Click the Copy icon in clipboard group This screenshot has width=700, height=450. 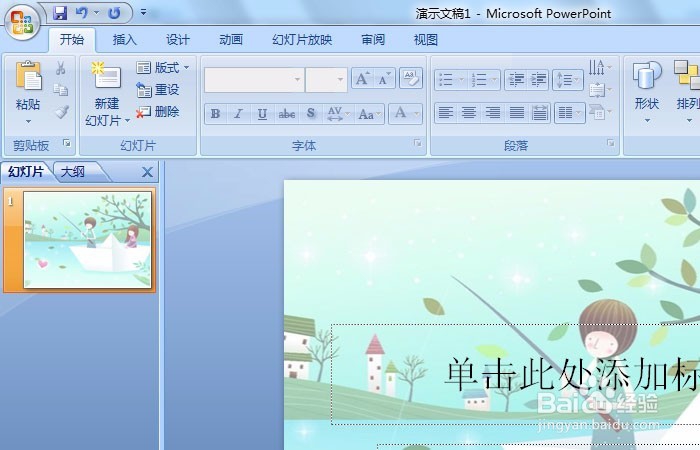(60, 89)
